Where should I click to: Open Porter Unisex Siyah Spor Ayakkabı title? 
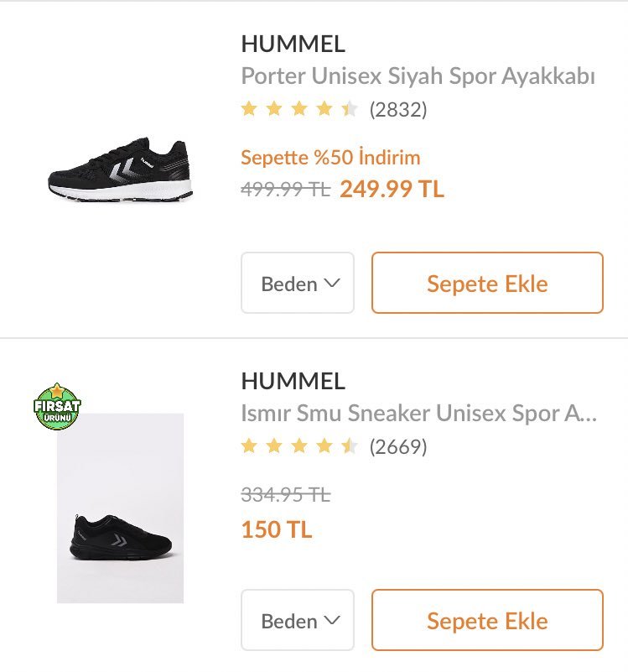418,76
